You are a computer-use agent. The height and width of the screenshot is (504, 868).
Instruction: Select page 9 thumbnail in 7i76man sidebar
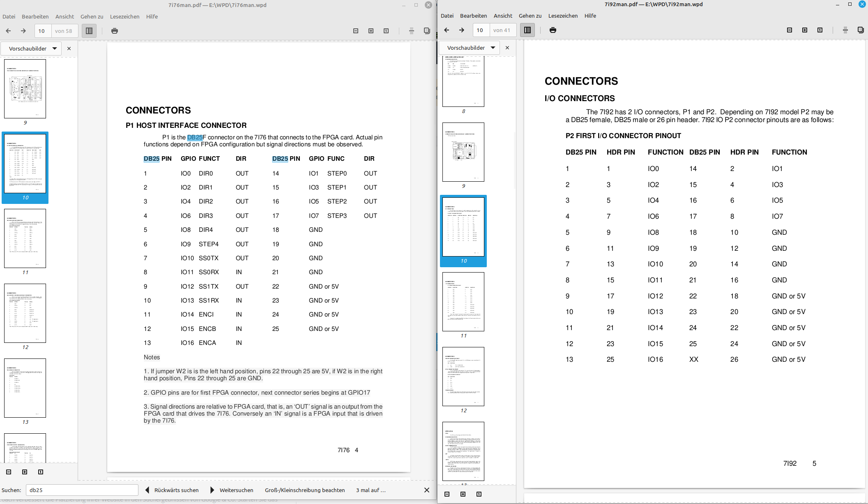pyautogui.click(x=25, y=89)
